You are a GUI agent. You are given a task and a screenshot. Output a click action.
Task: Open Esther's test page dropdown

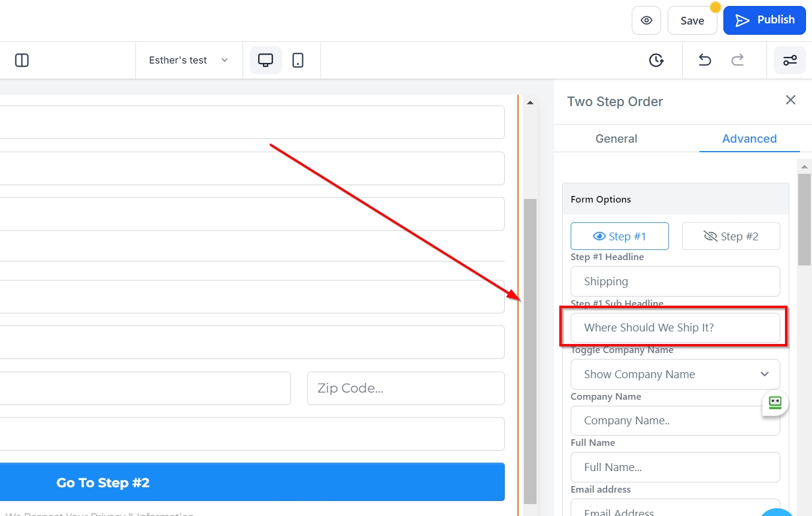189,61
